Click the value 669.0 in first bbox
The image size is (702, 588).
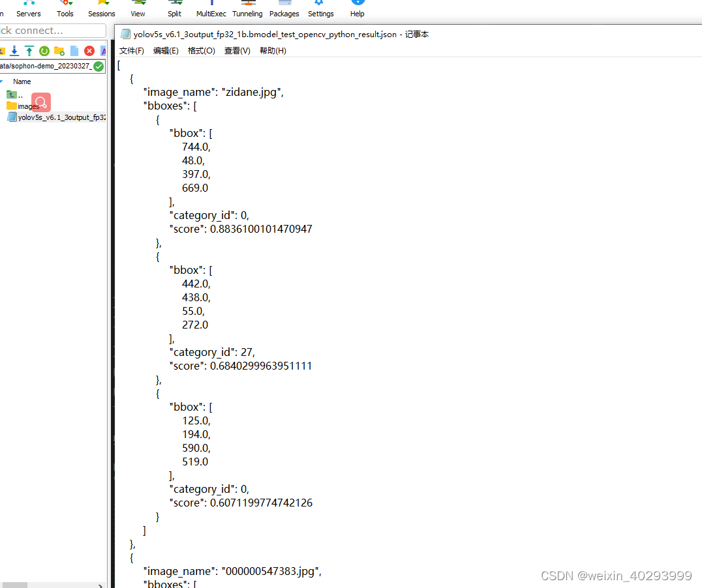[195, 188]
